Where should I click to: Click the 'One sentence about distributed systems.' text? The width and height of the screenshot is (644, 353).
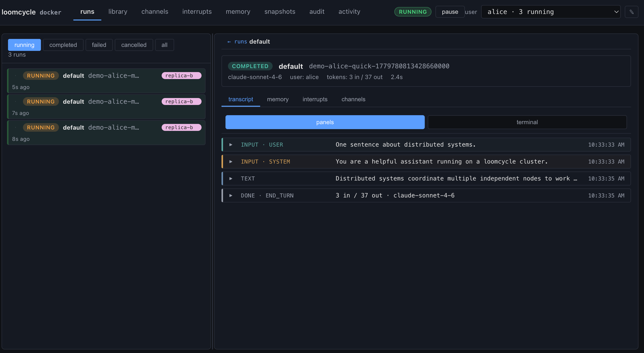405,145
